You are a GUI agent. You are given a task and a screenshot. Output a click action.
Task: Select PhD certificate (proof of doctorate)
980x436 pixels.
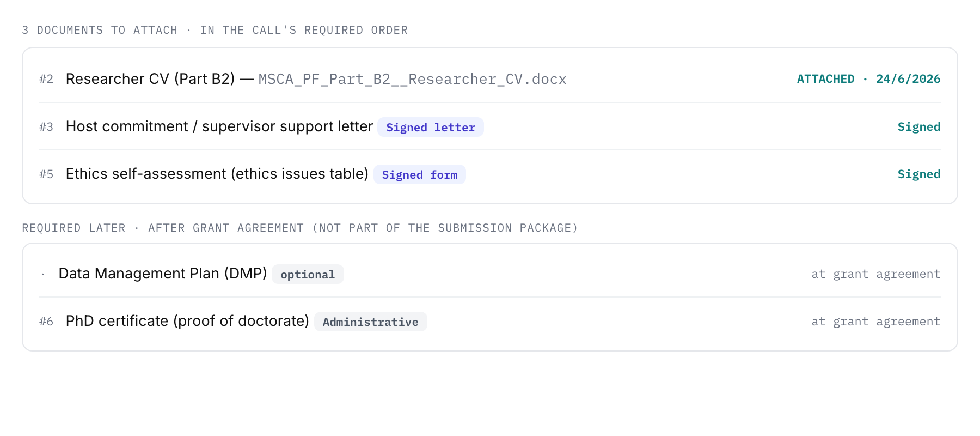click(187, 321)
